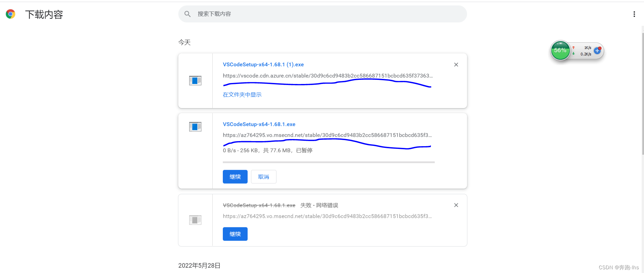644x273 pixels.
Task: Click 在文件夹中显示 link
Action: (242, 95)
